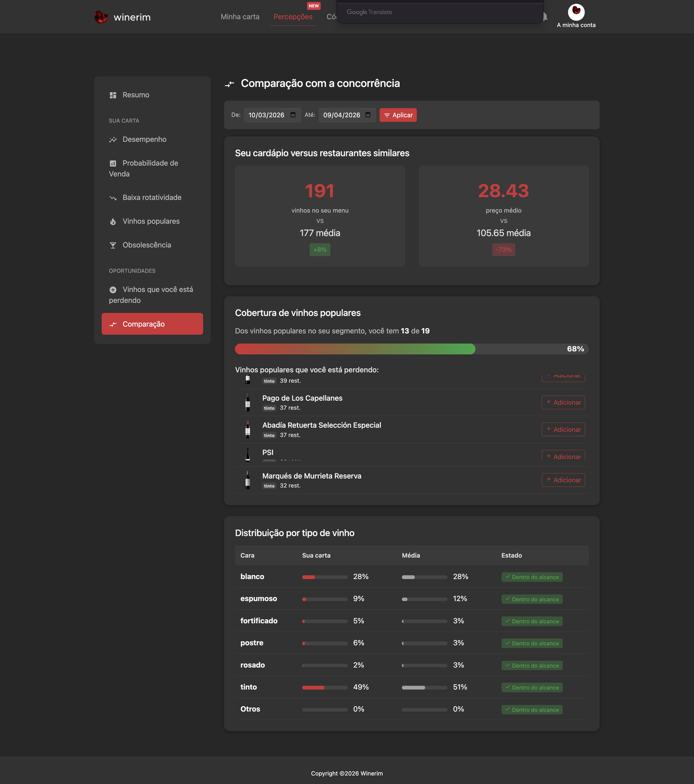Open Obsolescência section

tap(152, 245)
